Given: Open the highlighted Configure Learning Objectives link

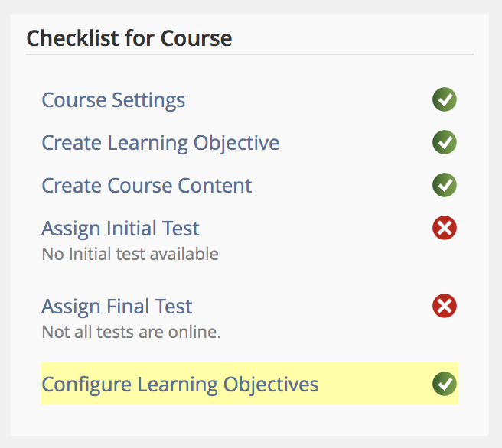Looking at the screenshot, I should 180,385.
